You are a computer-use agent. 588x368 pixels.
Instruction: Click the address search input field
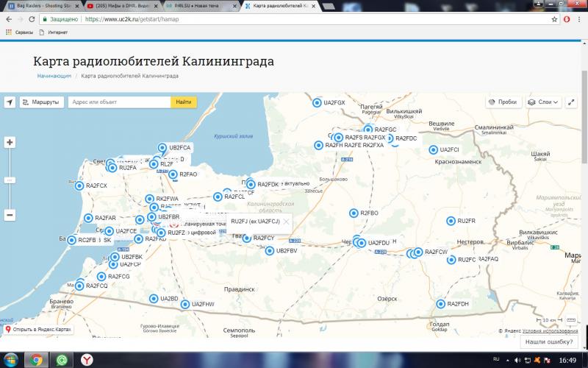[119, 102]
